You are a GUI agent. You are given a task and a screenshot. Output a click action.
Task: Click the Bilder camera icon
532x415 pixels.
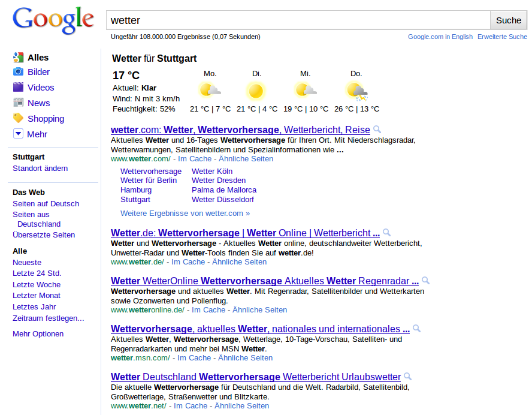(19, 71)
